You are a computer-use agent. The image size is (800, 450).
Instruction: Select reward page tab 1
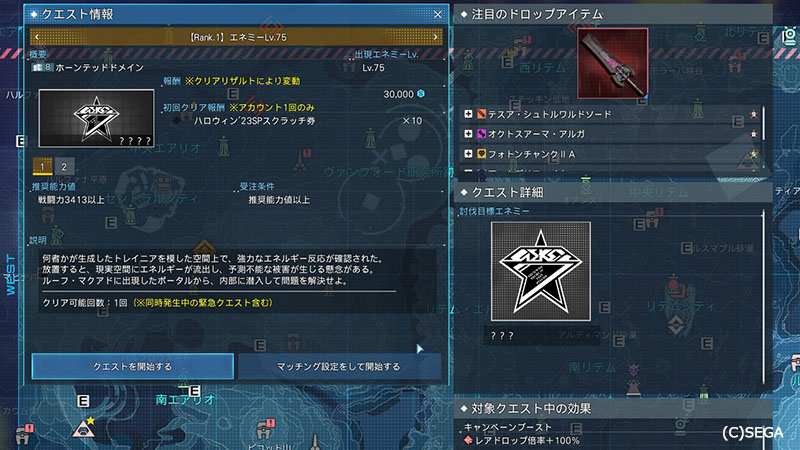[x=42, y=166]
